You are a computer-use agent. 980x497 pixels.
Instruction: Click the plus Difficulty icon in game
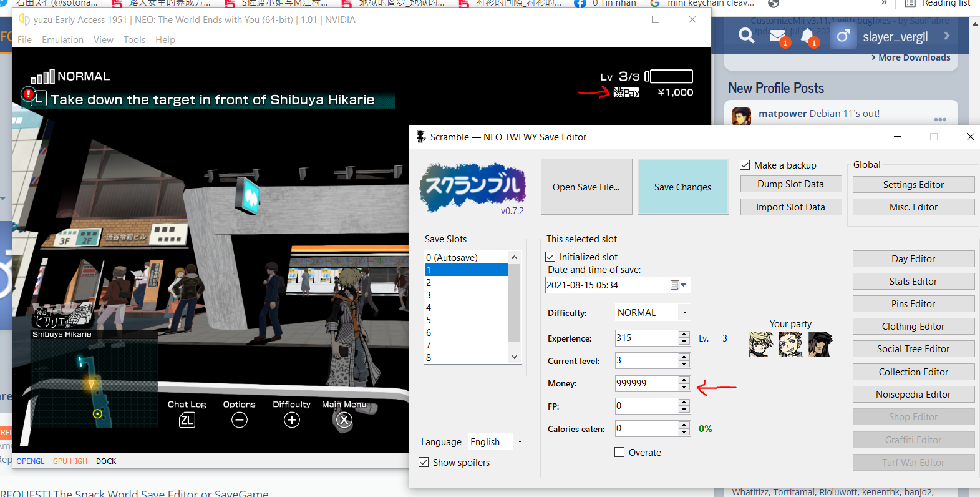pyautogui.click(x=292, y=420)
